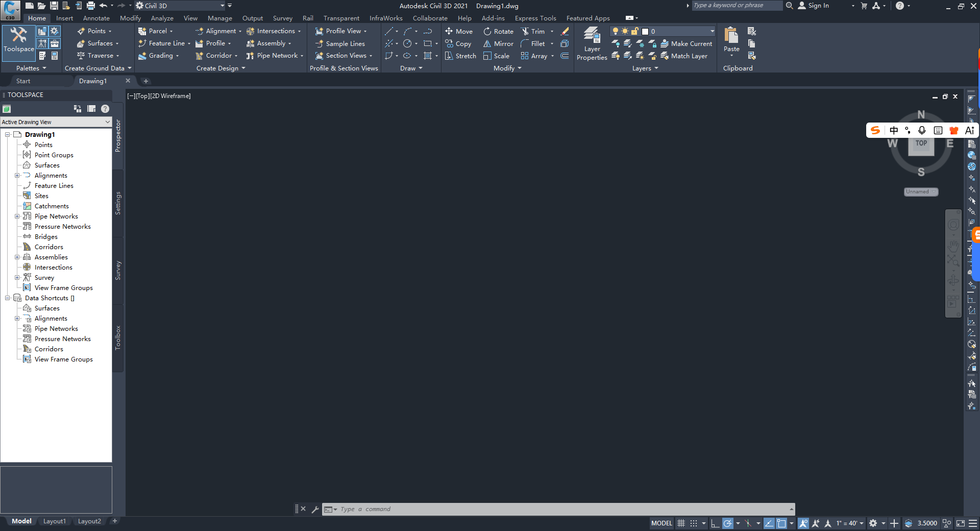This screenshot has width=980, height=531.
Task: Click the white layer color swatch
Action: point(645,32)
